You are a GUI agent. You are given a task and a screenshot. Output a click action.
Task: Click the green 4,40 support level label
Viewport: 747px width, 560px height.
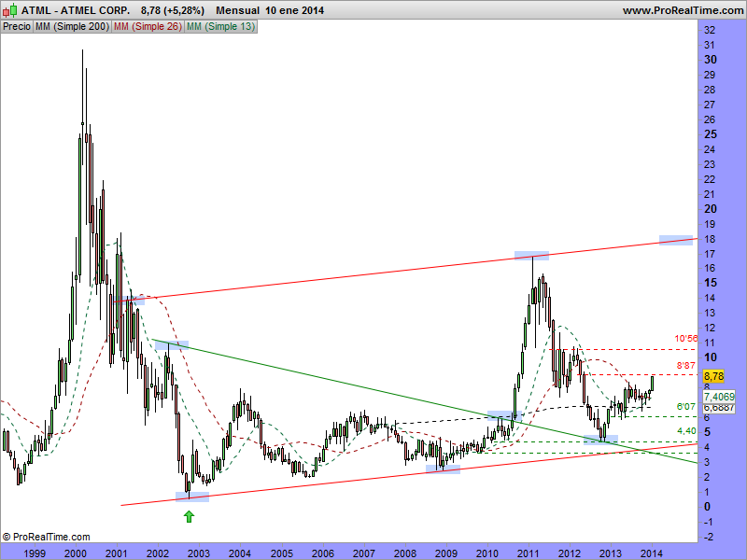click(686, 431)
